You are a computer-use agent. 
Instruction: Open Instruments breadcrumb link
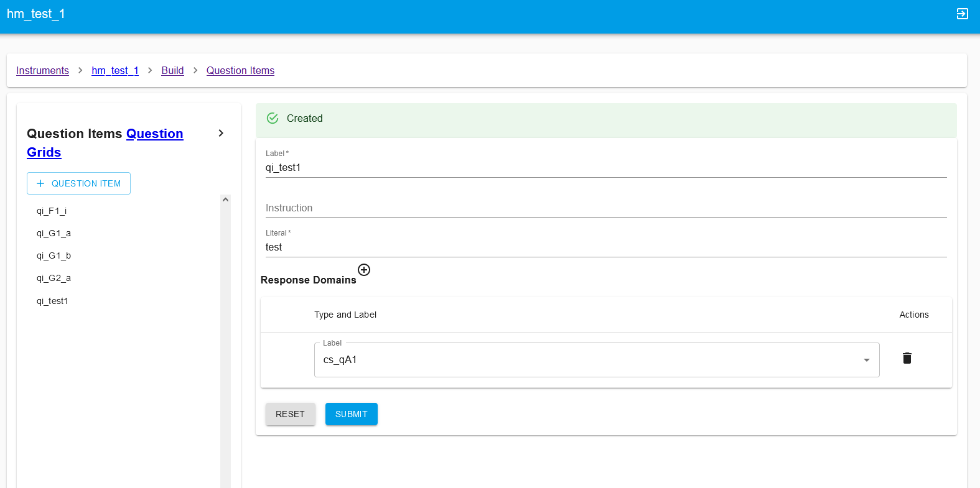pyautogui.click(x=42, y=70)
